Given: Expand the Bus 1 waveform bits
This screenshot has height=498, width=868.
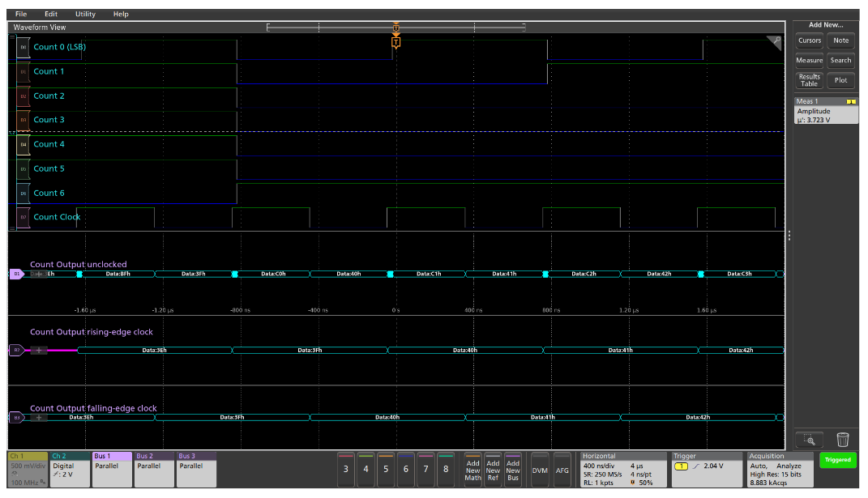Looking at the screenshot, I should [x=38, y=274].
